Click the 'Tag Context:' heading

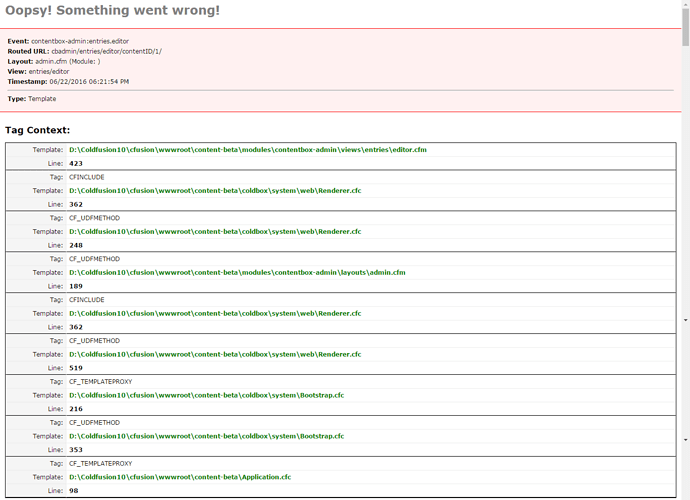37,130
